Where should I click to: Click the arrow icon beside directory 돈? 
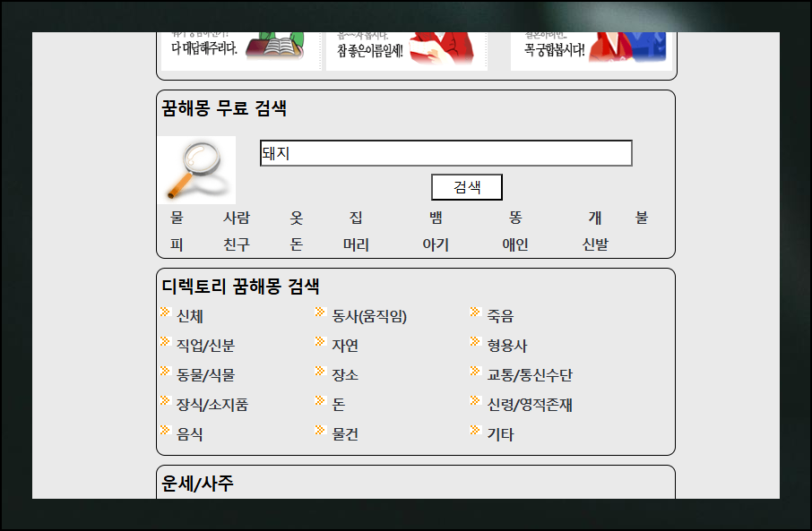(320, 400)
